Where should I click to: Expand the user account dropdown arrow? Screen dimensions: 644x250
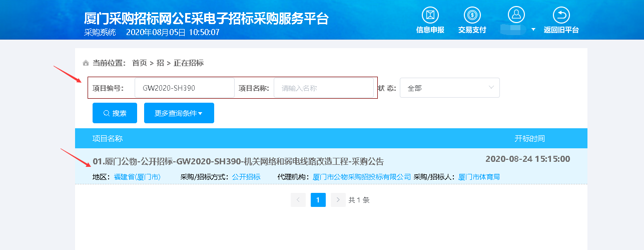coord(533,30)
